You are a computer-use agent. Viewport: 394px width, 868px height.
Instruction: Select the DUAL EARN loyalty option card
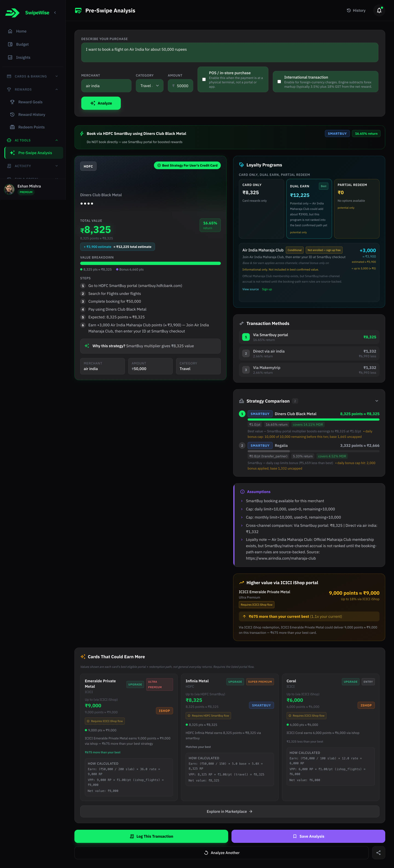pyautogui.click(x=309, y=209)
